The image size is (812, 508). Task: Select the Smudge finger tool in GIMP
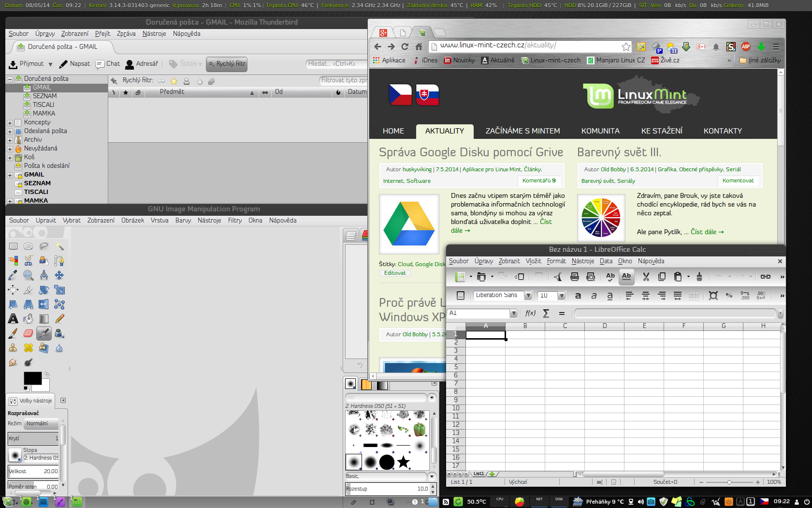(13, 362)
